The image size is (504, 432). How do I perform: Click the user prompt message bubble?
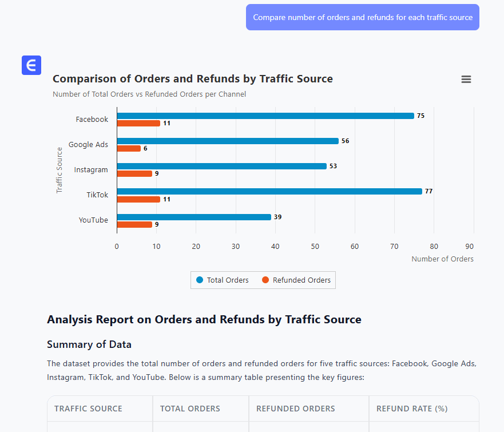(362, 17)
